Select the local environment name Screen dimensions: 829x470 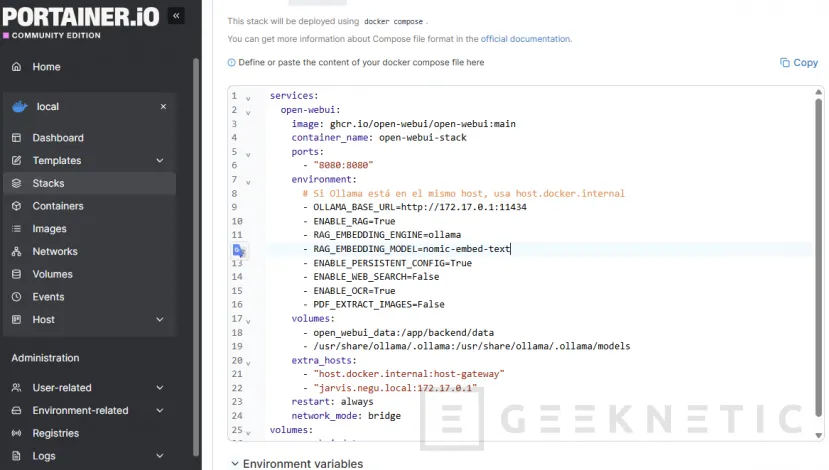point(48,106)
